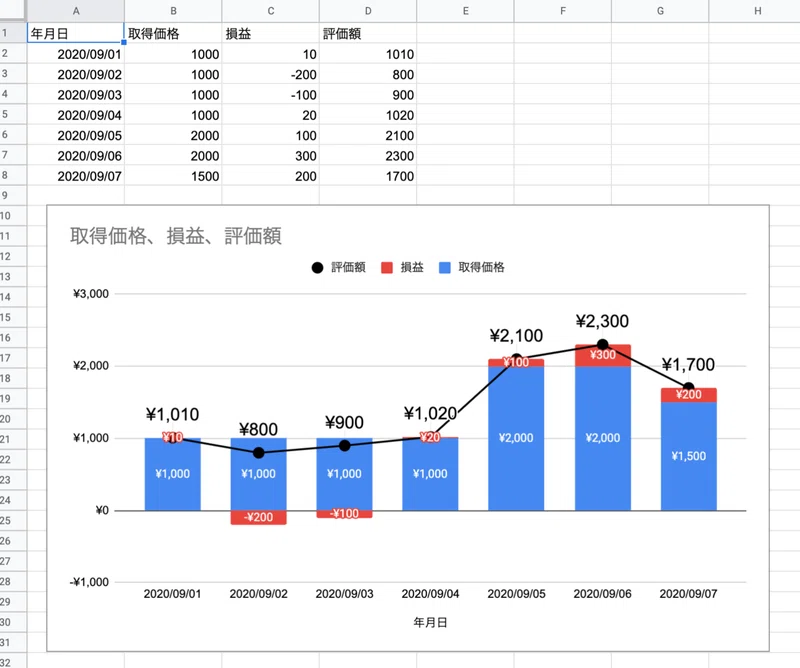The height and width of the screenshot is (668, 800).
Task: Click cell A1 containing 年月日
Action: pyautogui.click(x=76, y=33)
